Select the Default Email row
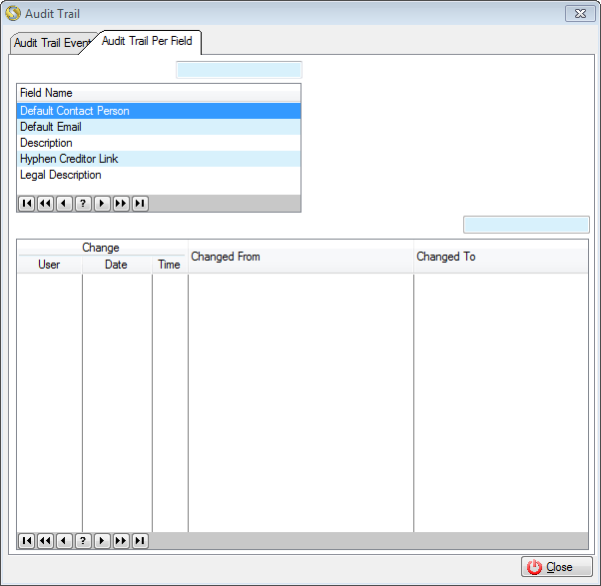601x586 pixels. [x=159, y=127]
